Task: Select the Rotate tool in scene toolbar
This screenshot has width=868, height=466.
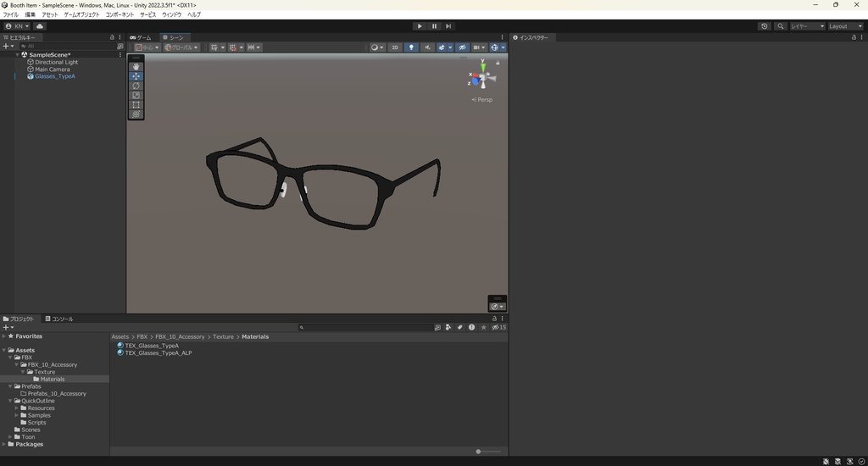Action: pyautogui.click(x=136, y=86)
